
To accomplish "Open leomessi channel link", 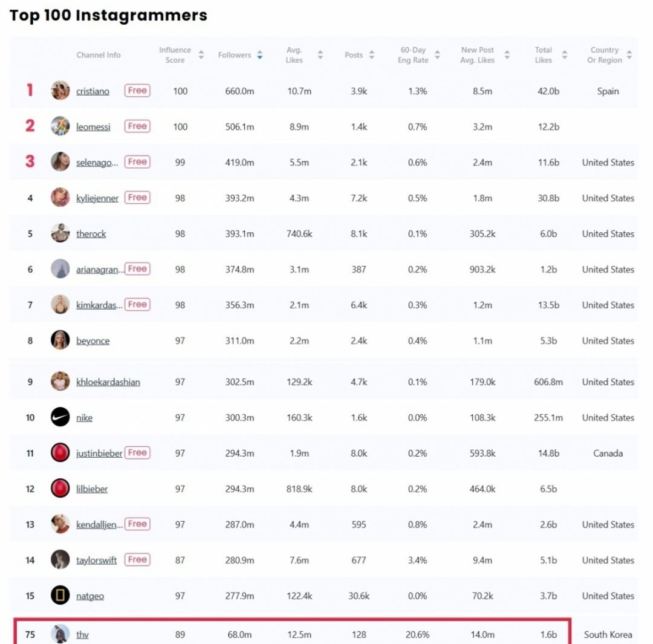I will pos(93,126).
